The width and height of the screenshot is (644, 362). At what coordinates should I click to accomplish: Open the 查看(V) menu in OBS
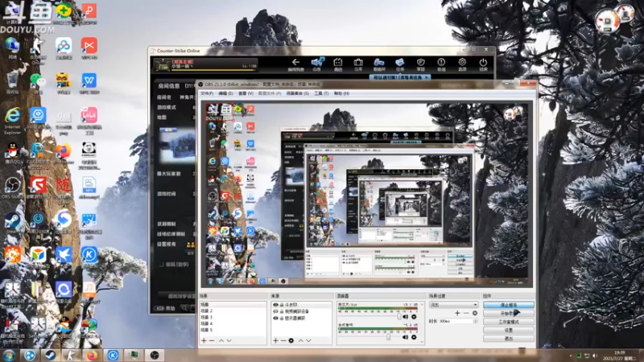click(246, 93)
